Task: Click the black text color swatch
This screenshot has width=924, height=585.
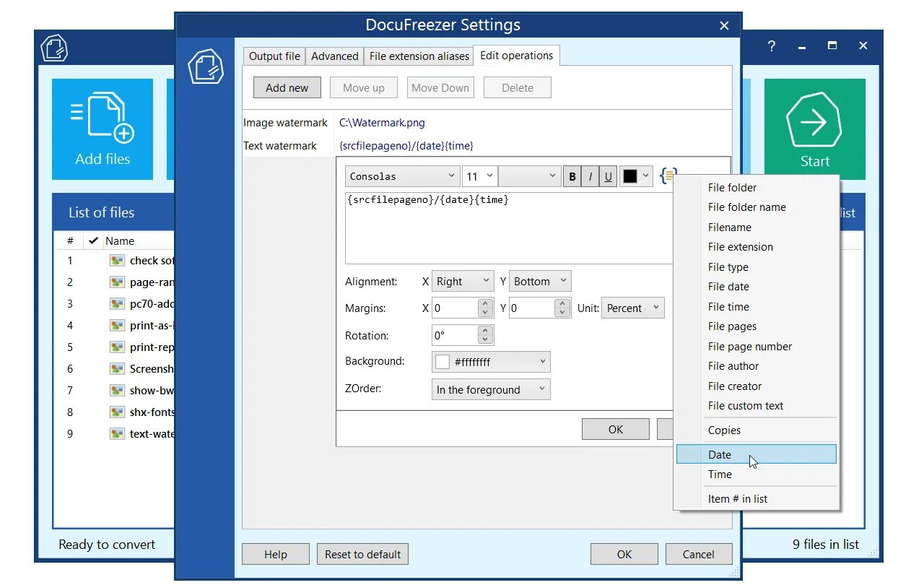Action: (x=630, y=176)
